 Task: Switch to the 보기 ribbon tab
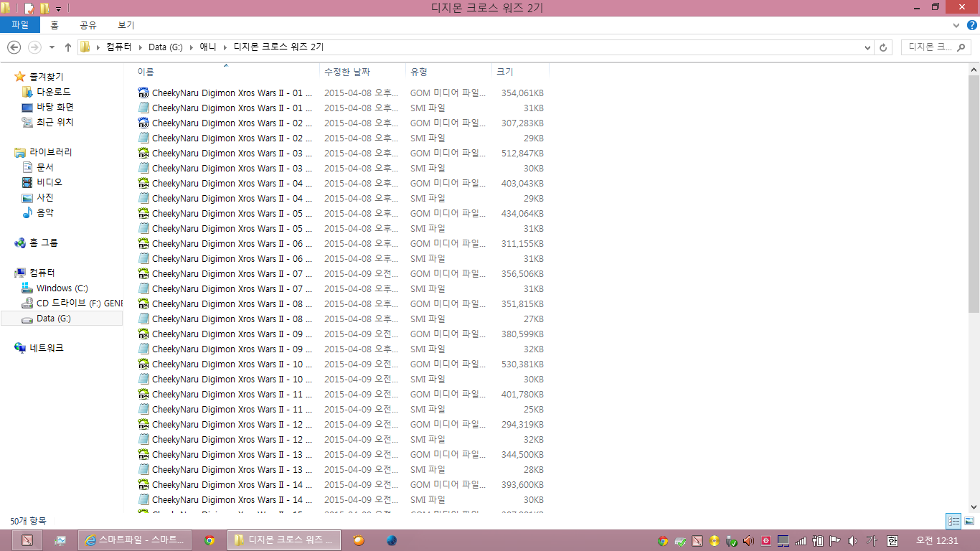126,25
